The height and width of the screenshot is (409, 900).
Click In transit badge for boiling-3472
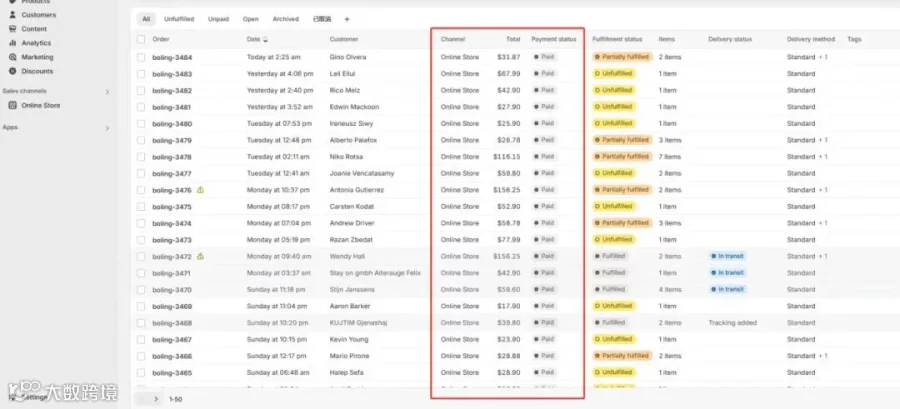pos(727,256)
